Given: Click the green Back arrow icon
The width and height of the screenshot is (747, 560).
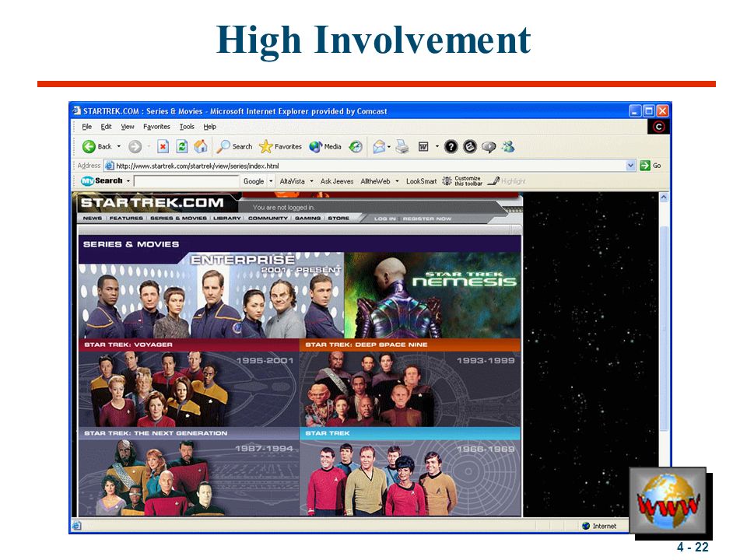Looking at the screenshot, I should coord(89,147).
